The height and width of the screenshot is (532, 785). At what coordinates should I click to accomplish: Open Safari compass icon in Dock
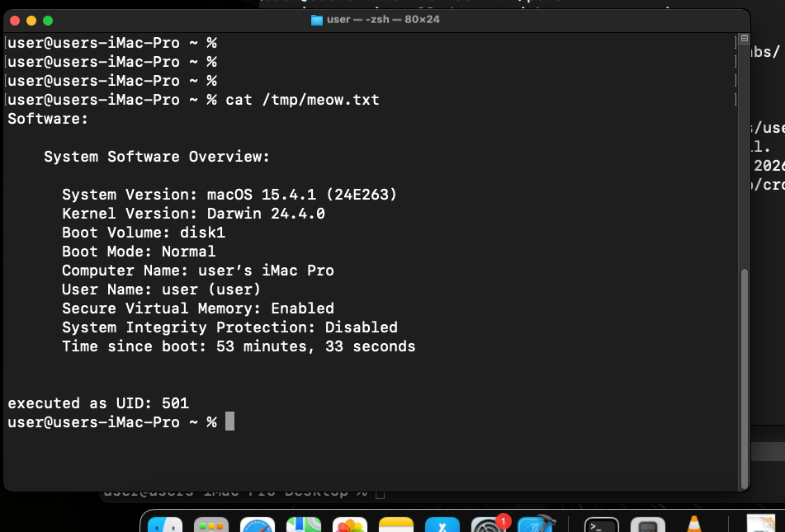tap(258, 525)
